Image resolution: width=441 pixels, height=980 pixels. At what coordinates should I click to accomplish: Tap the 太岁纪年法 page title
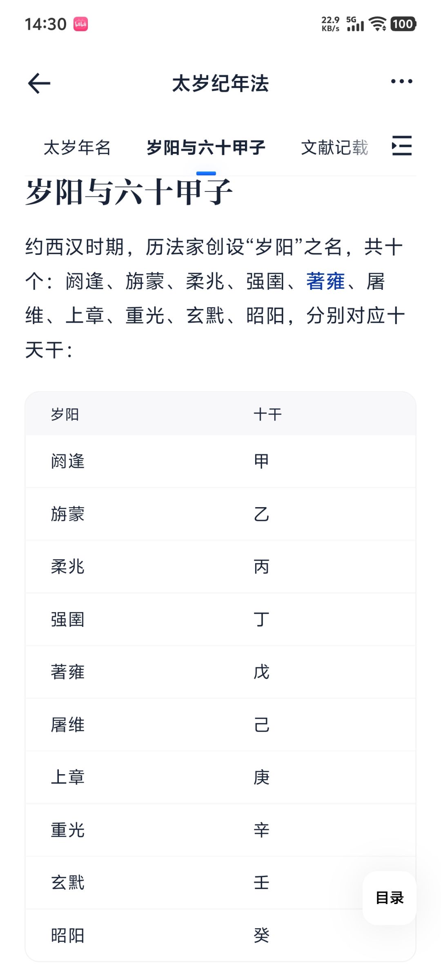(220, 83)
